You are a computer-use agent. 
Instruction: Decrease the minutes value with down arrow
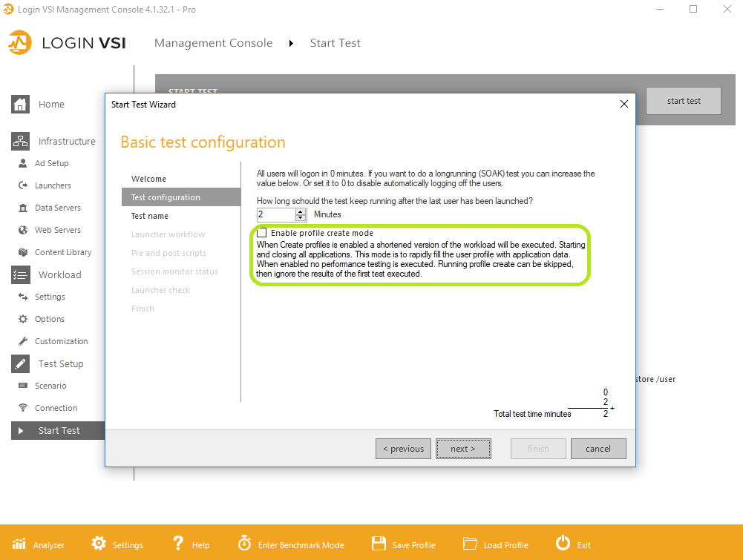[x=301, y=218]
